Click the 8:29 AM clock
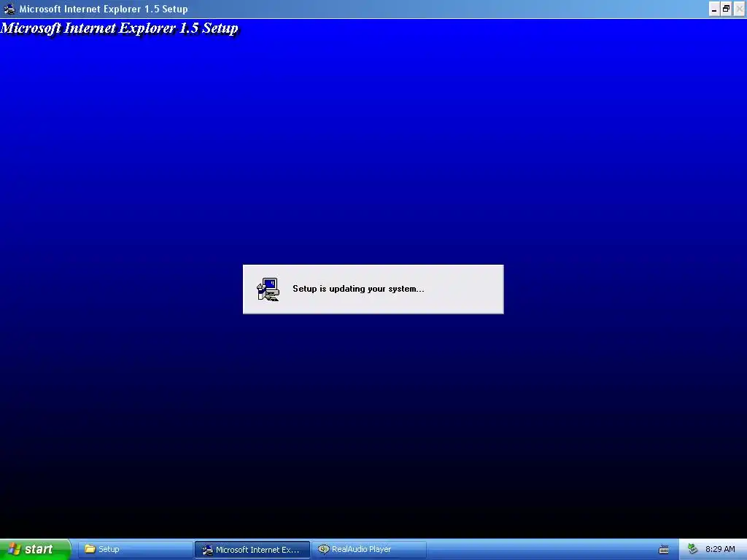747x560 pixels. (x=720, y=549)
